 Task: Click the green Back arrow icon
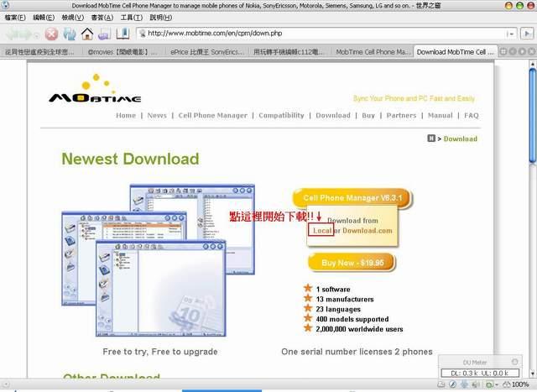(13, 34)
